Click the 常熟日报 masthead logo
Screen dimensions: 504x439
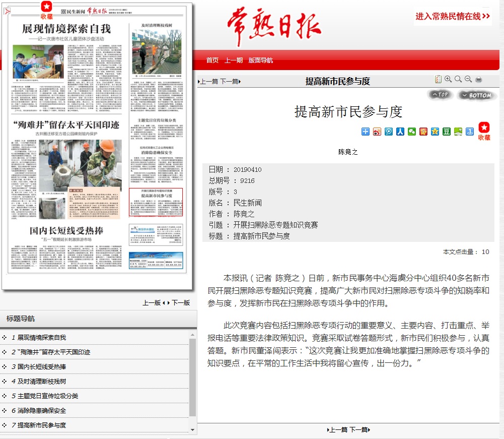[274, 26]
